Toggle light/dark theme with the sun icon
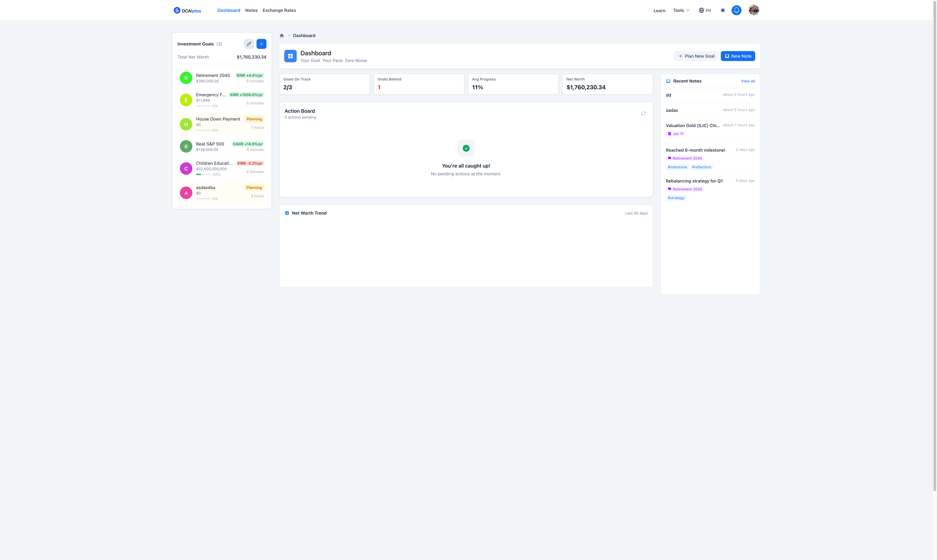Screen dimensions: 937x560 [x=723, y=10]
